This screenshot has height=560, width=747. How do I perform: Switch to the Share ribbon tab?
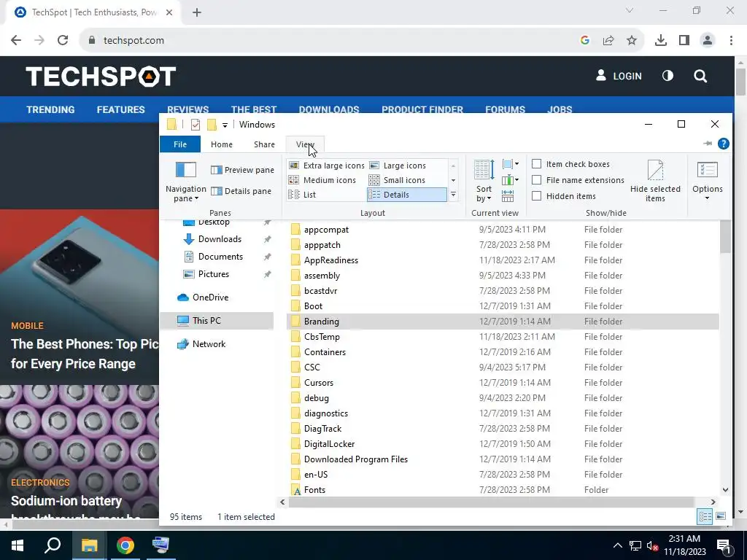tap(264, 144)
